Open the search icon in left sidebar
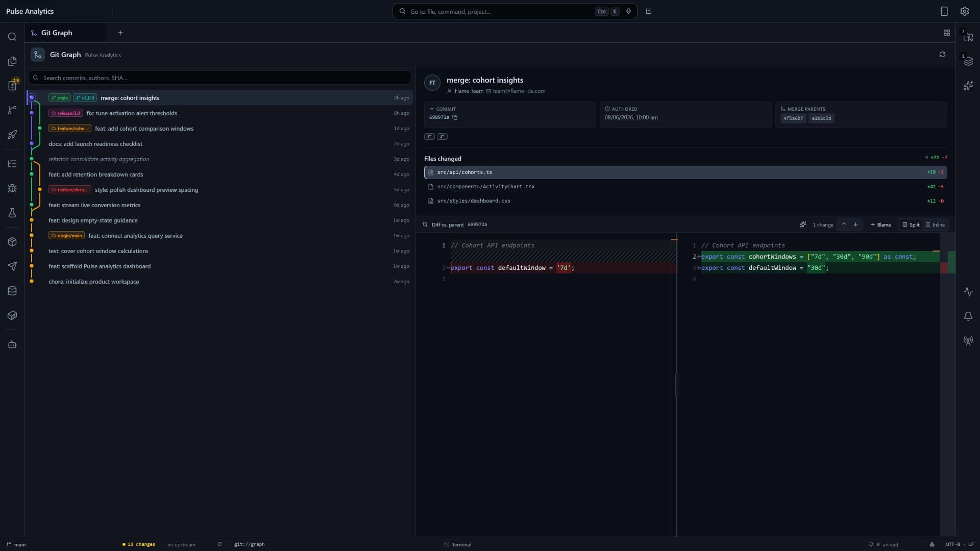980x551 pixels. 12,37
